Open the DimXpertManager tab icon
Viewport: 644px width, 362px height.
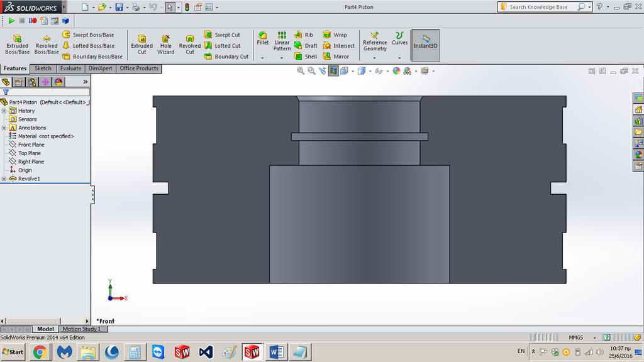(45, 82)
